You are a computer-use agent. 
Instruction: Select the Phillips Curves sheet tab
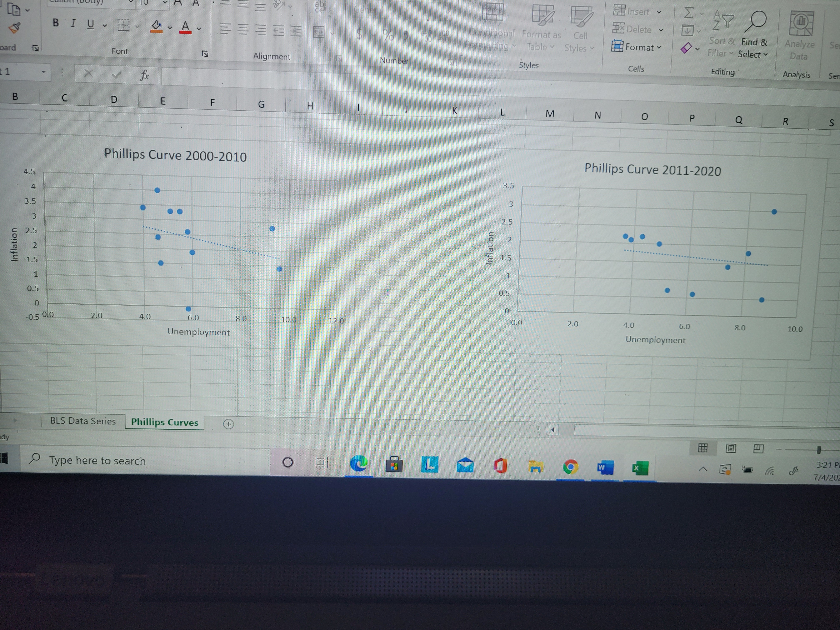164,422
